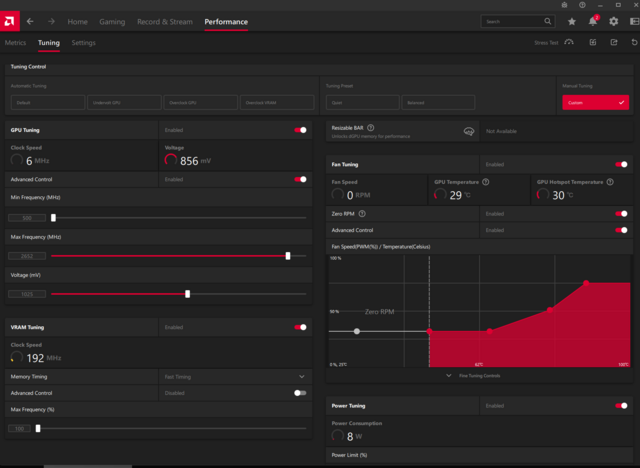Image resolution: width=640 pixels, height=468 pixels.
Task: Select the Custom manual tuning button
Action: coord(595,102)
